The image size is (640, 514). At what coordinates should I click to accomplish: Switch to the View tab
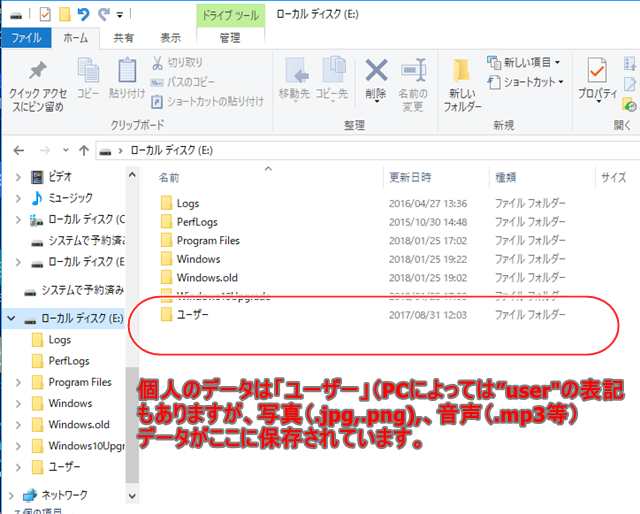(x=170, y=38)
